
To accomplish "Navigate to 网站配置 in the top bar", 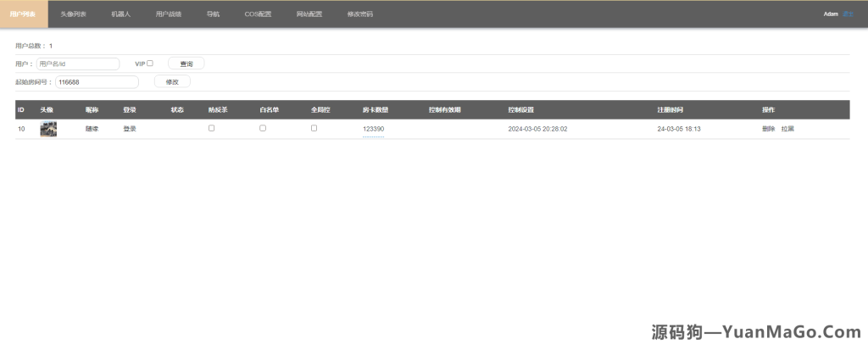I will tap(309, 14).
